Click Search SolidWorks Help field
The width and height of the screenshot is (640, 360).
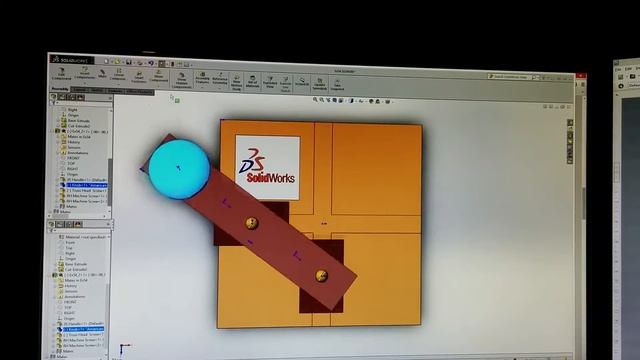(510, 77)
